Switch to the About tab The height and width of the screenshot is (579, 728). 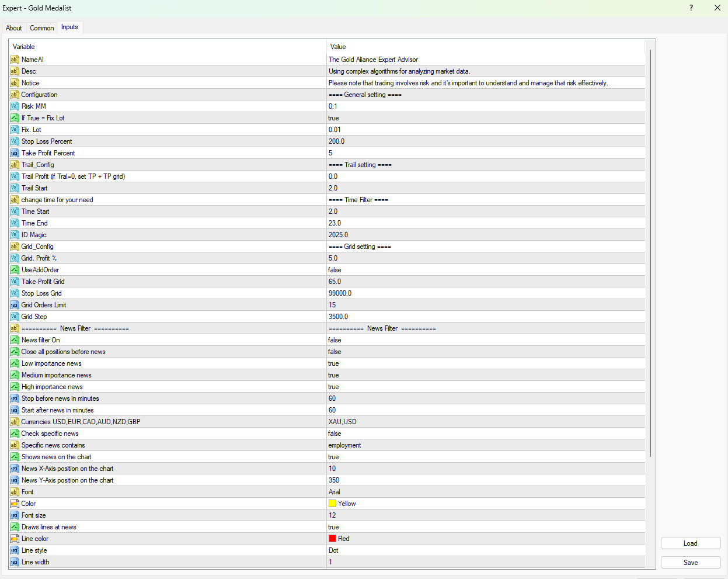pos(13,27)
